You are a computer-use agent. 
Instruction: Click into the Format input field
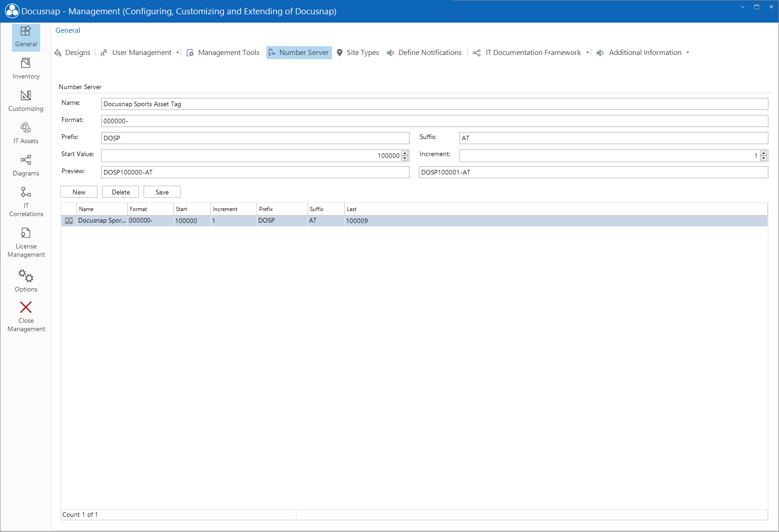tap(435, 121)
